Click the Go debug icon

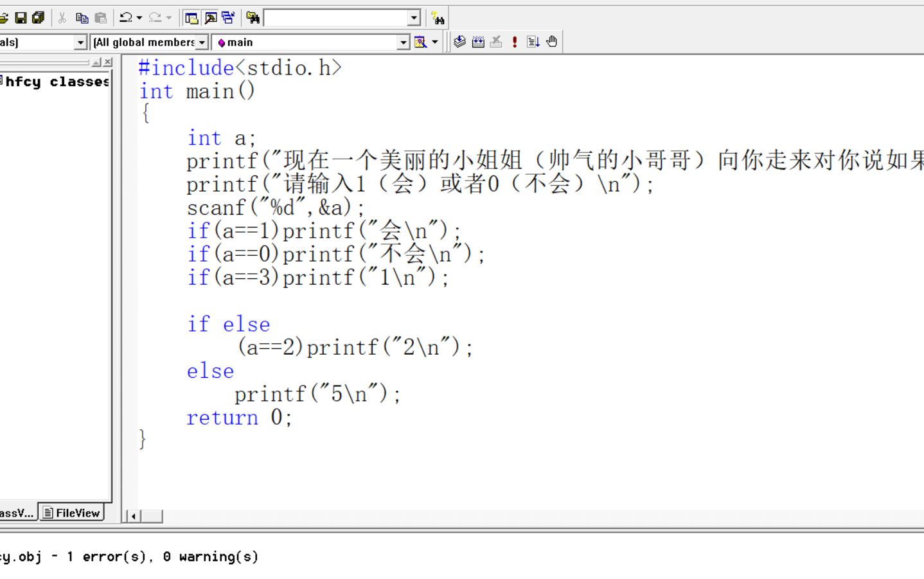click(533, 42)
